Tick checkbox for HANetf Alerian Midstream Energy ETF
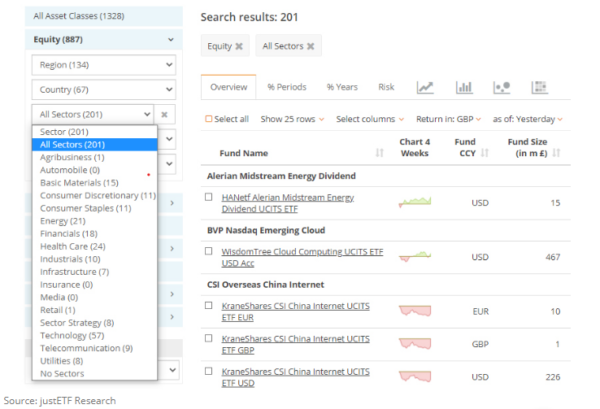The image size is (600, 409). point(209,197)
